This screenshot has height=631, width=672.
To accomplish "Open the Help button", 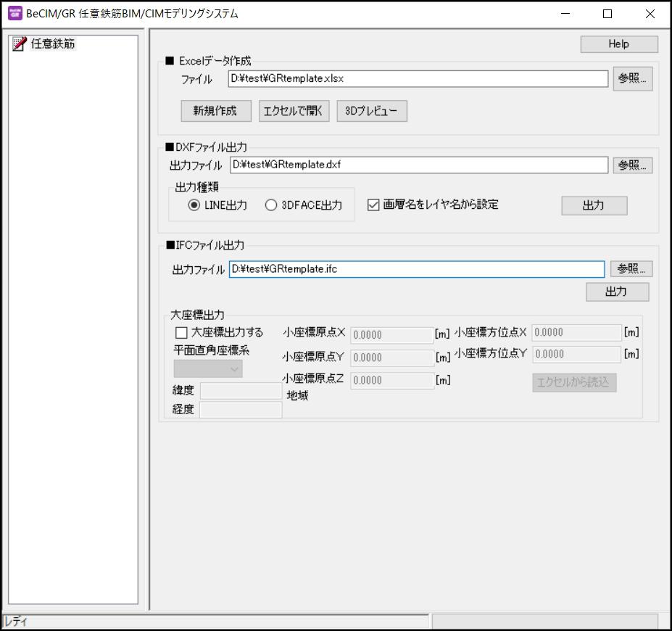I will (x=618, y=44).
